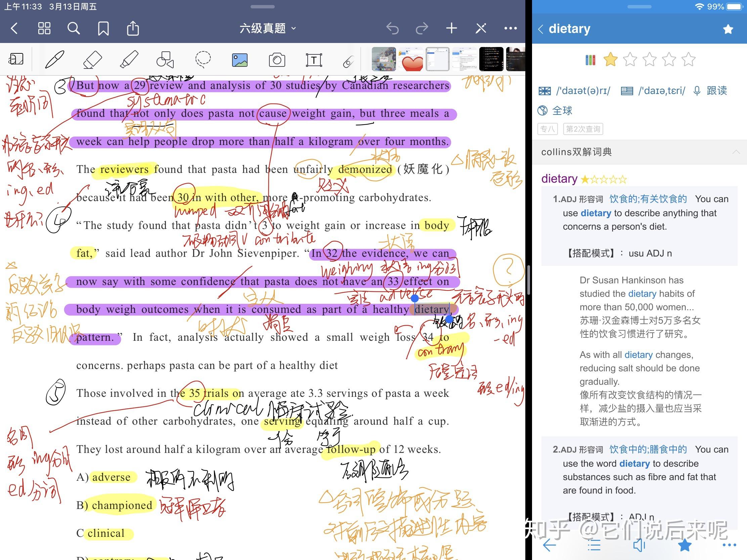Open the camera tool

point(277,60)
